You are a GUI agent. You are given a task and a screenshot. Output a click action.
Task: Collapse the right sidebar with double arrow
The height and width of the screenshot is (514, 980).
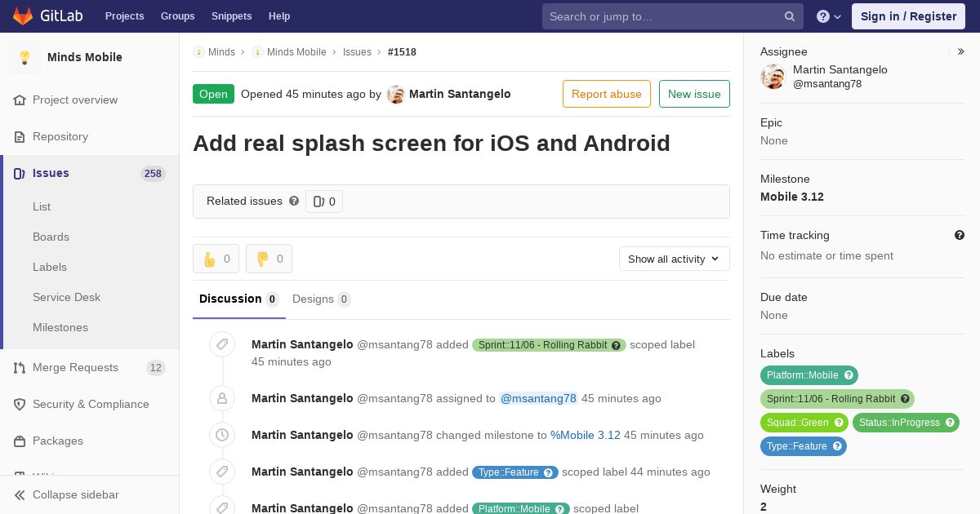[961, 51]
